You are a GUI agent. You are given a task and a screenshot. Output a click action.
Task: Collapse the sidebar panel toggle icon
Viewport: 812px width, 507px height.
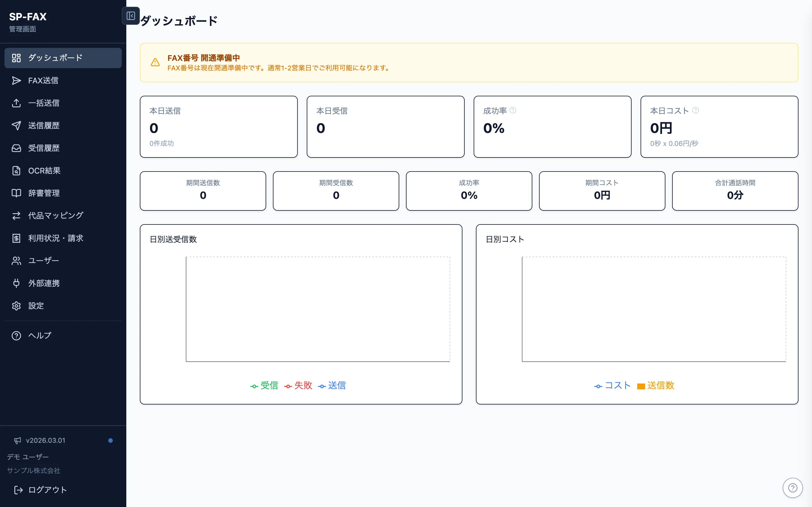click(x=131, y=16)
